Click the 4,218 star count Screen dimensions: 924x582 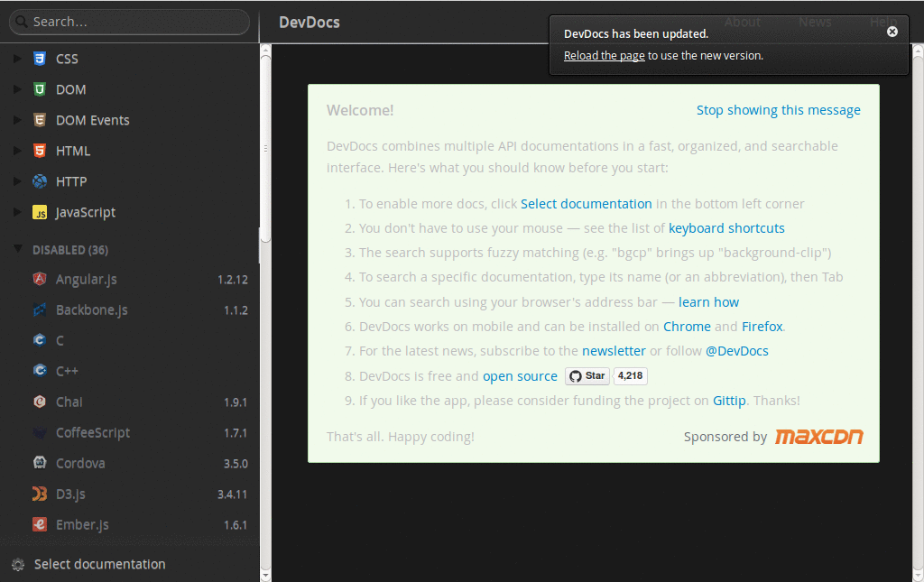631,376
